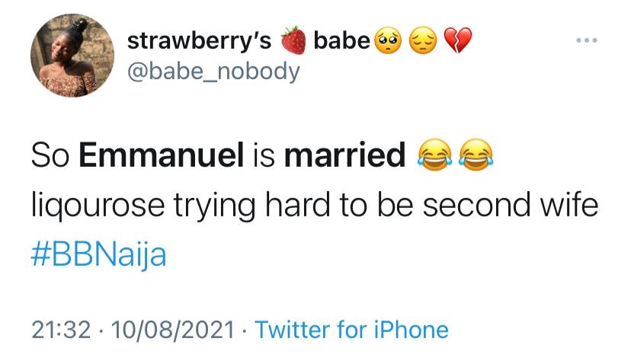The width and height of the screenshot is (631, 364).
Task: Click the "Twitter for iPhone" source link
Action: tap(351, 330)
